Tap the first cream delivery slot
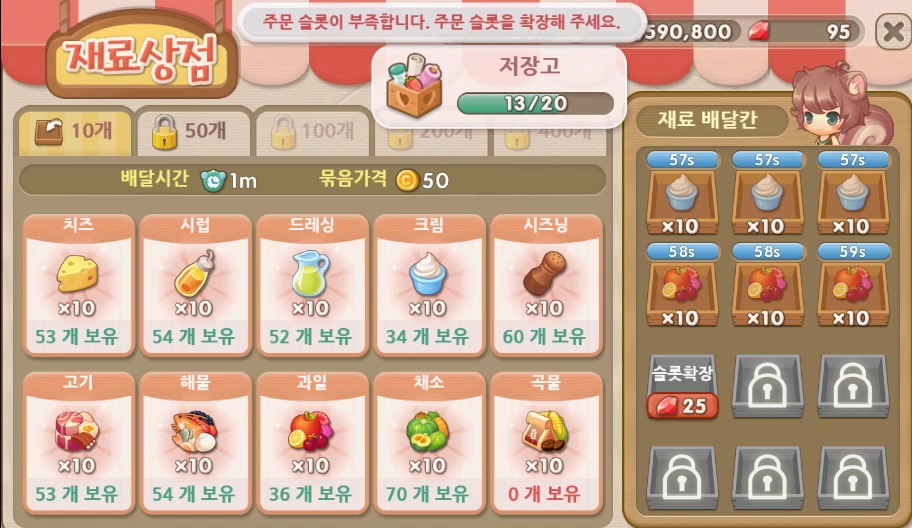The height and width of the screenshot is (528, 912). tap(682, 194)
